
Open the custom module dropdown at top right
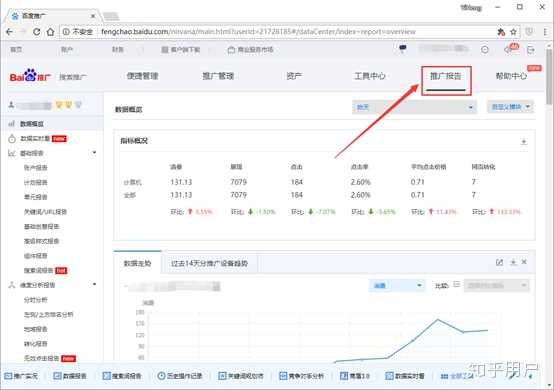(x=511, y=107)
